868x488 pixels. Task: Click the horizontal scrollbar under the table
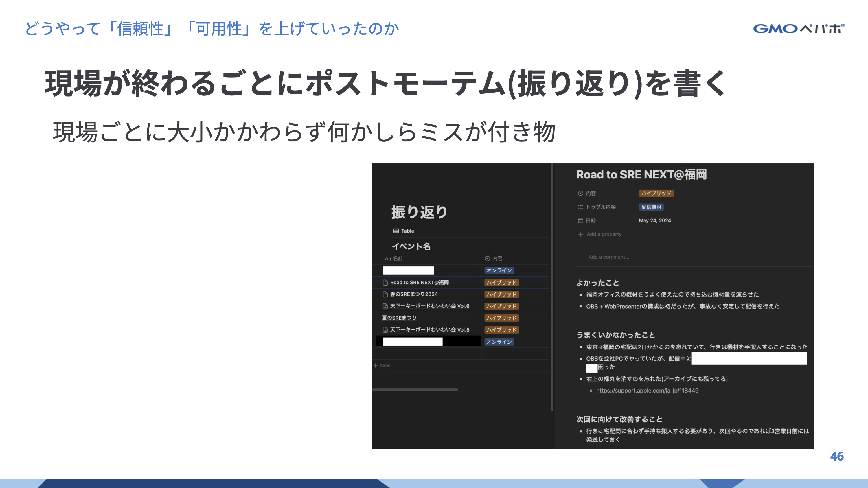coord(414,390)
